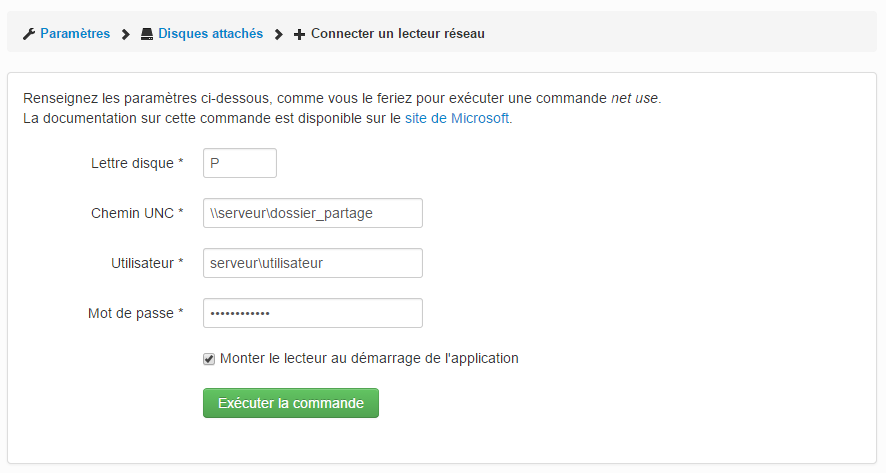Screen dimensions: 886x473
Task: Select the Utilisateur input field
Action: pyautogui.click(x=313, y=263)
